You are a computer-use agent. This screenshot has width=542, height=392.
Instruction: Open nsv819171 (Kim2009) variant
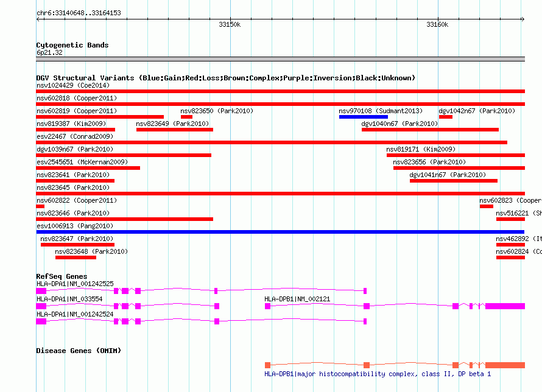click(x=456, y=155)
